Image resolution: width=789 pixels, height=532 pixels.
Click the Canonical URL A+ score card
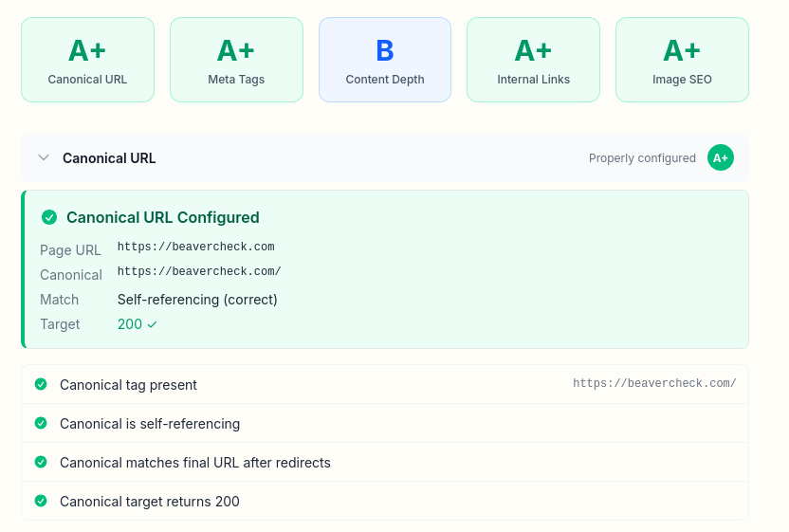click(87, 60)
